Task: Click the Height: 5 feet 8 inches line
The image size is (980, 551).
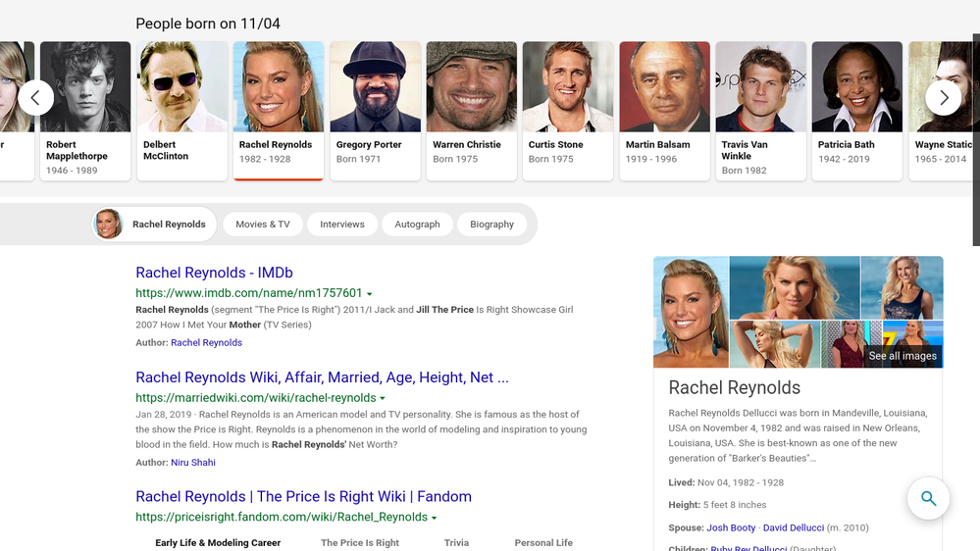Action: coord(717,505)
